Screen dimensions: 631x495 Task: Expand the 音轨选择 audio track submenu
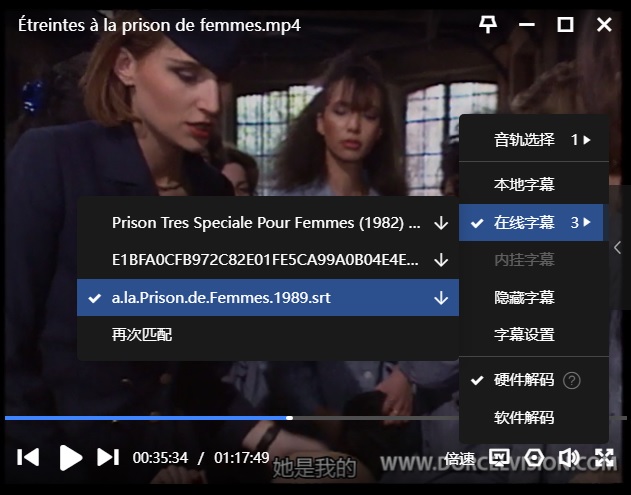point(534,140)
